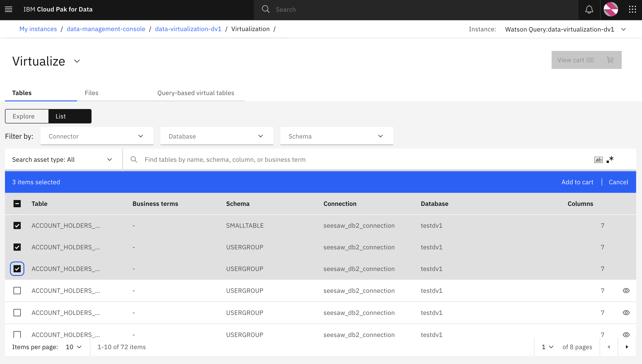Select the List view

[x=70, y=116]
